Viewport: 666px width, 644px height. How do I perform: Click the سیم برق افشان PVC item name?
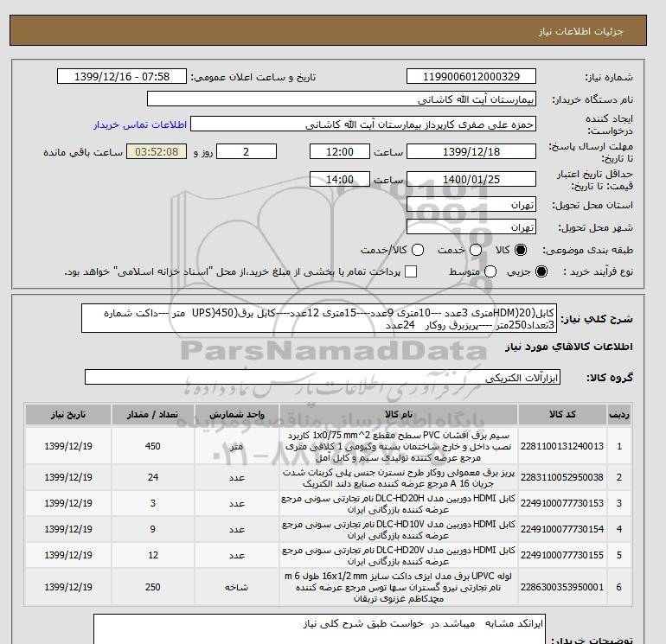pos(399,447)
